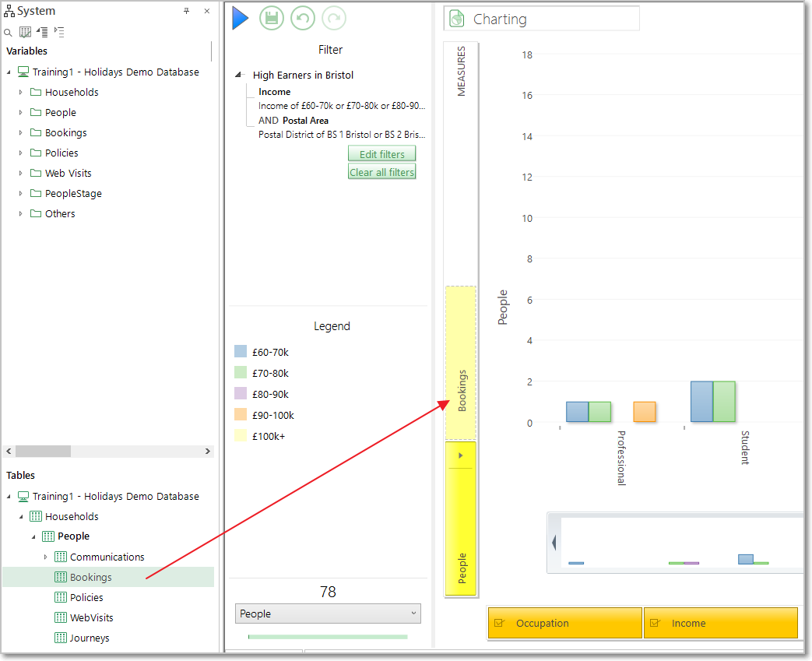Toggle the Occupation dimension checkbox

pos(499,623)
